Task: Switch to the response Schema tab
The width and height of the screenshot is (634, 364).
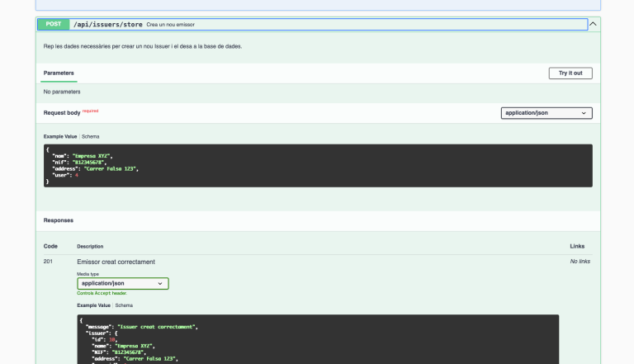Action: pyautogui.click(x=124, y=305)
